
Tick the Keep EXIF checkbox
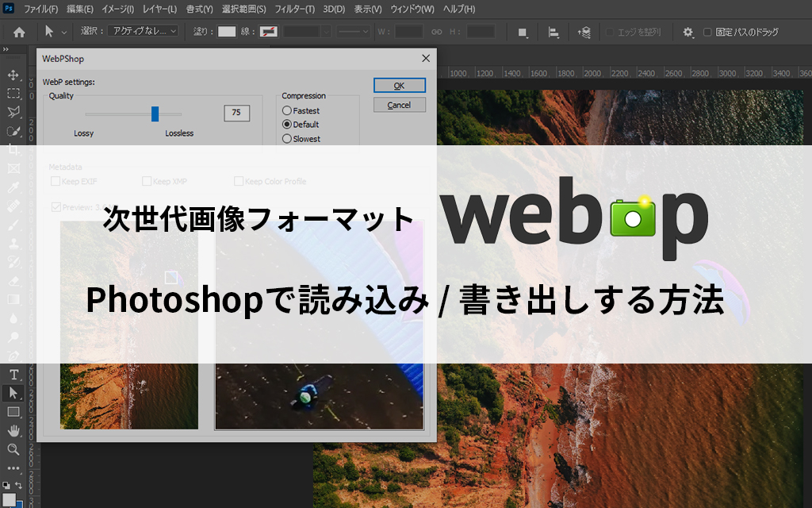(56, 181)
